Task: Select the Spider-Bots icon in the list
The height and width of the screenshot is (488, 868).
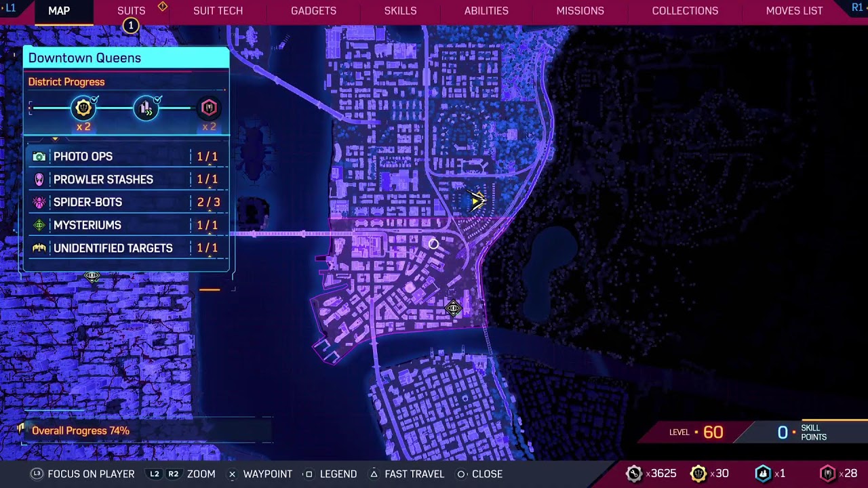Action: (x=39, y=203)
